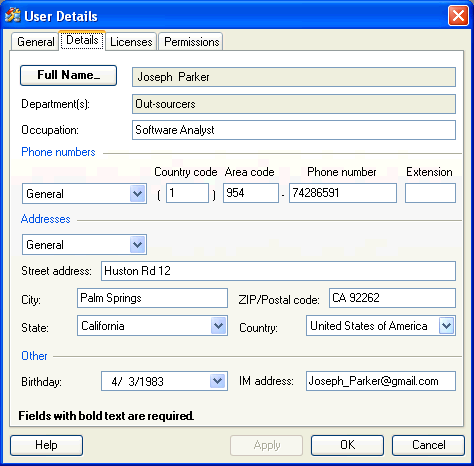
Task: Open the Country dropdown list
Action: point(447,326)
